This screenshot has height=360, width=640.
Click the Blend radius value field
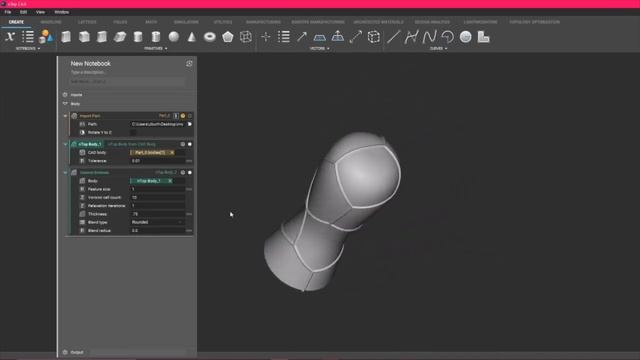pyautogui.click(x=157, y=231)
